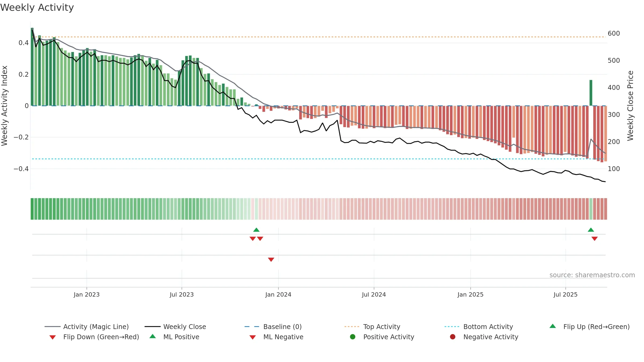Click the light green heatmap cell after Jul 2025

click(591, 209)
